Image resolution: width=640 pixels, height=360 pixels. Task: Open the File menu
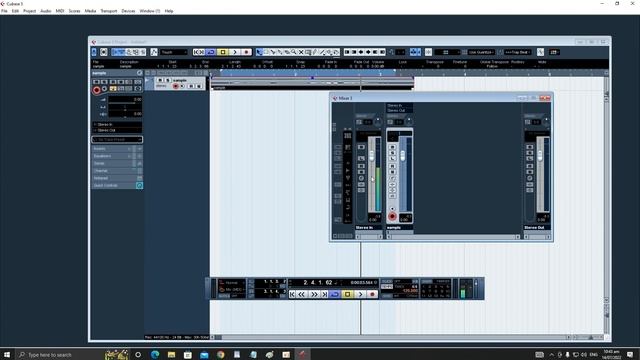pyautogui.click(x=4, y=11)
